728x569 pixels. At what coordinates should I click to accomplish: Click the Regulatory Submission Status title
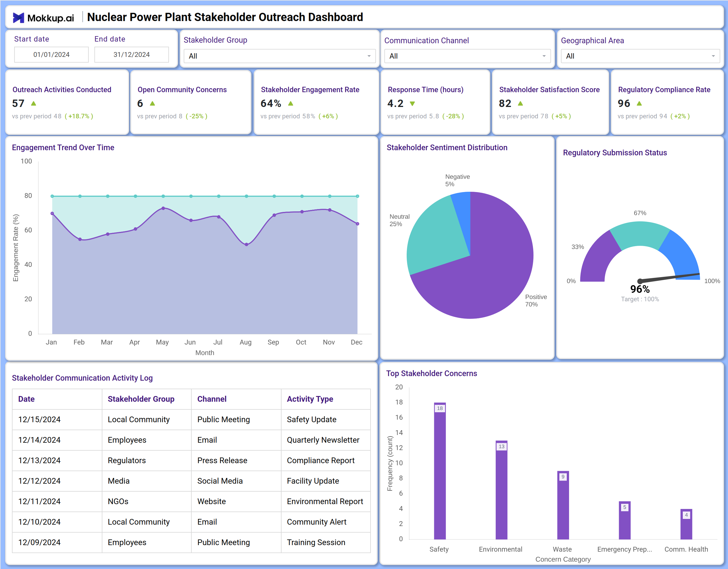[x=615, y=152]
